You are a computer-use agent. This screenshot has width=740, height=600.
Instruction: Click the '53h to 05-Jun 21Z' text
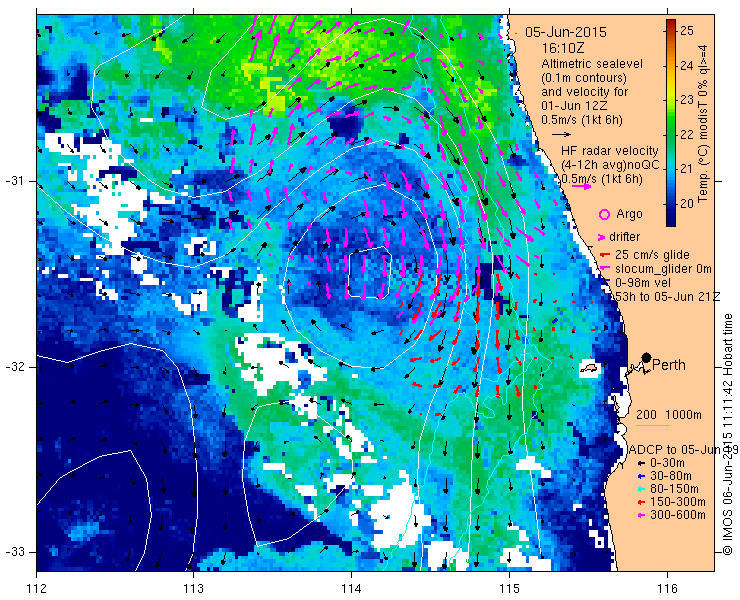click(666, 297)
